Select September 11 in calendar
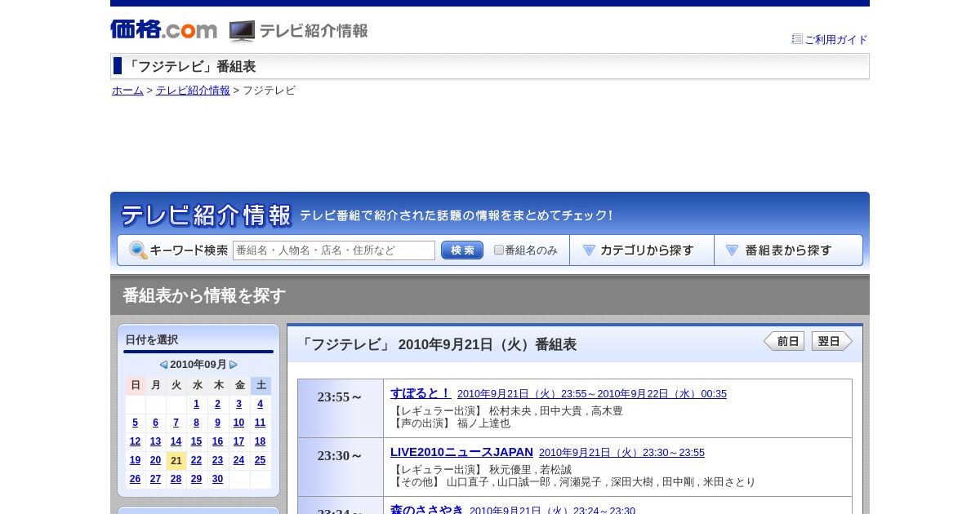This screenshot has width=980, height=514. click(x=261, y=423)
